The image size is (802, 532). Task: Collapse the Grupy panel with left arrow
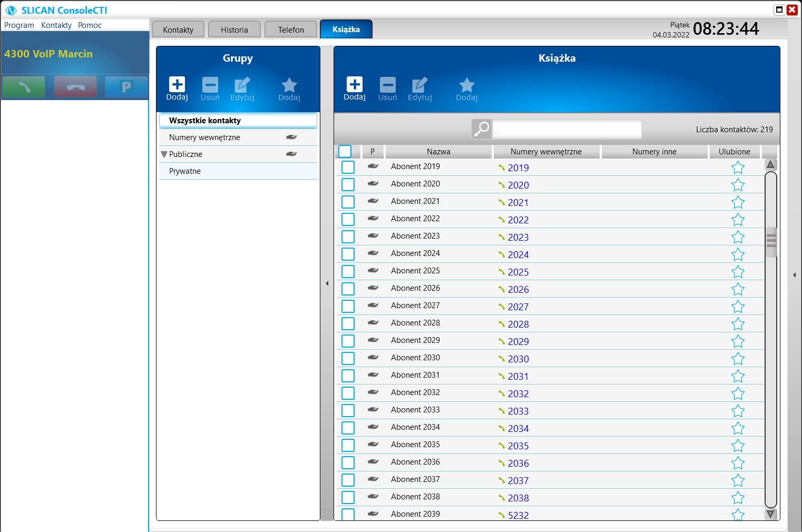pyautogui.click(x=327, y=283)
